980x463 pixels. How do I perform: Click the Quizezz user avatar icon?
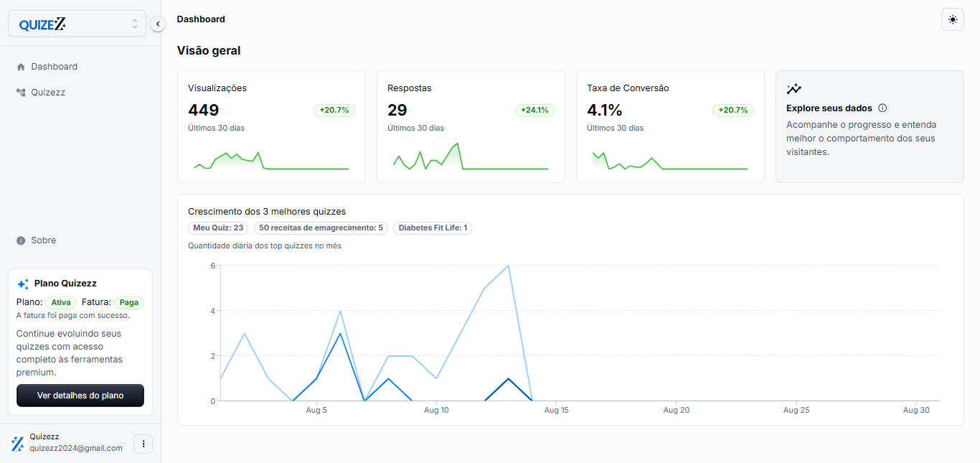17,444
